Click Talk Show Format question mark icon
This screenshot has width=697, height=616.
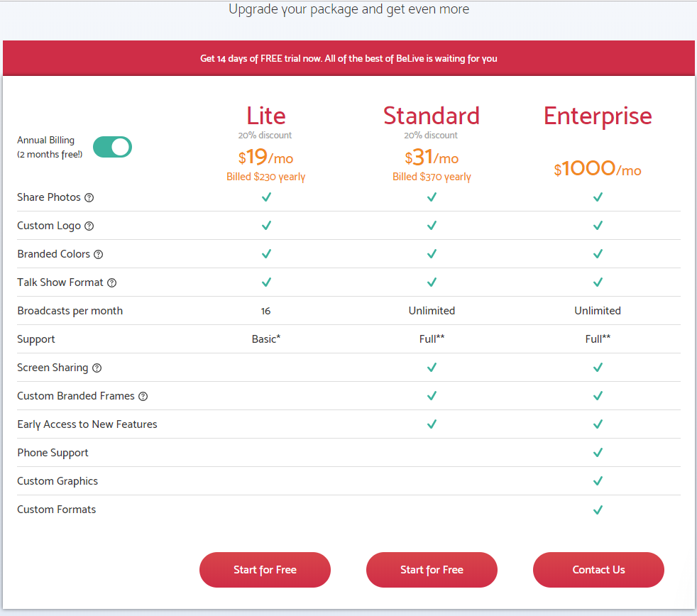[x=111, y=283]
